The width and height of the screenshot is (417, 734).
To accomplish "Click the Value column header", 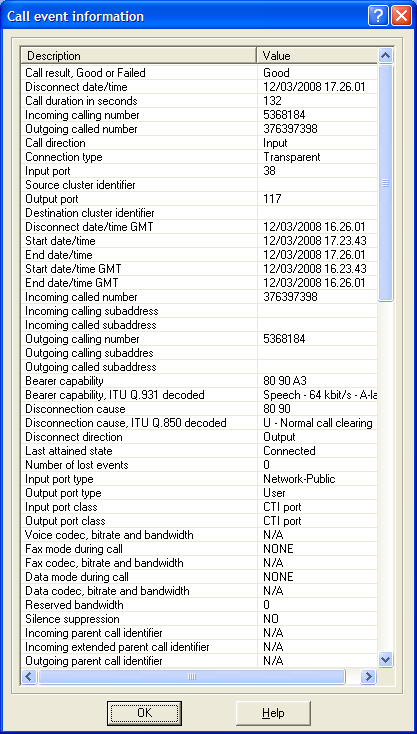I will pos(317,56).
